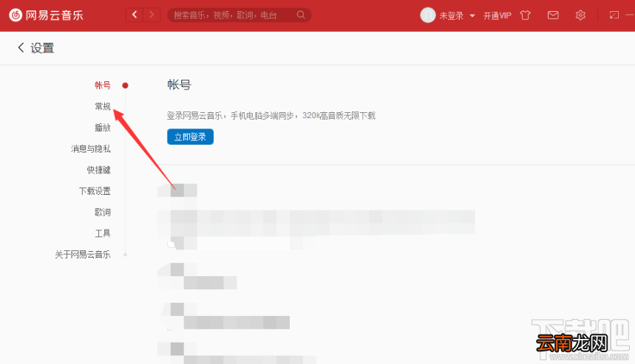Go back with the navigation back arrow
Screen dimensions: 635x364
pyautogui.click(x=135, y=15)
